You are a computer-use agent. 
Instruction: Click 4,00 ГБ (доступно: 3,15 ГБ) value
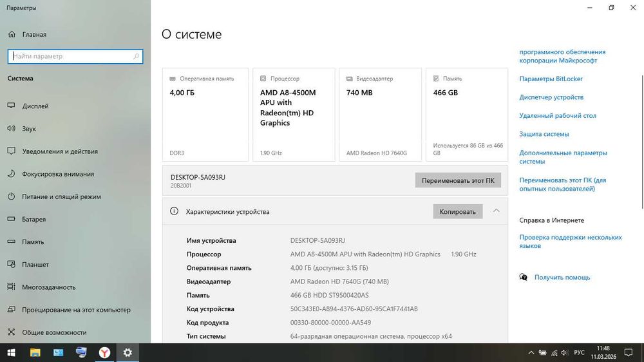(x=329, y=268)
